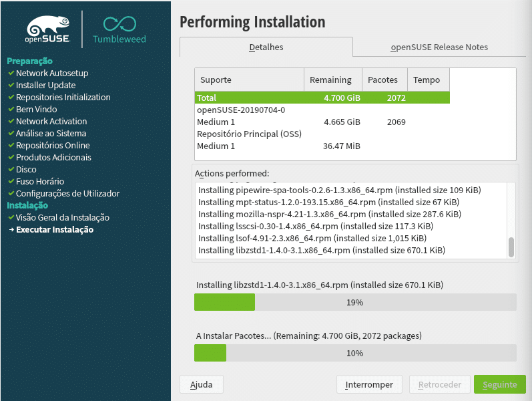The image size is (532, 401).
Task: Click checkmark next to Network Autosetup
Action: click(x=11, y=73)
